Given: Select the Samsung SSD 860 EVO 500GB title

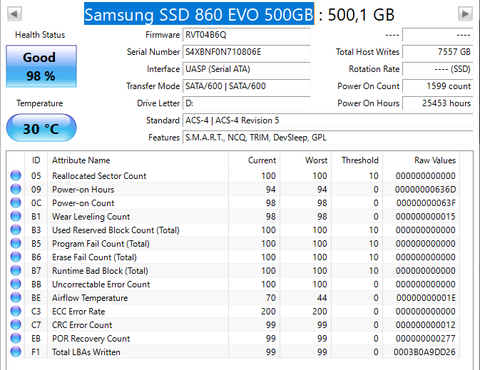Looking at the screenshot, I should [x=199, y=14].
